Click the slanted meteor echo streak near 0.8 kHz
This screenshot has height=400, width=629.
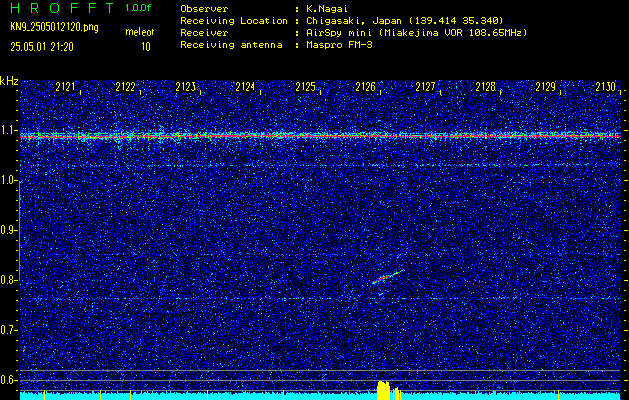[387, 277]
